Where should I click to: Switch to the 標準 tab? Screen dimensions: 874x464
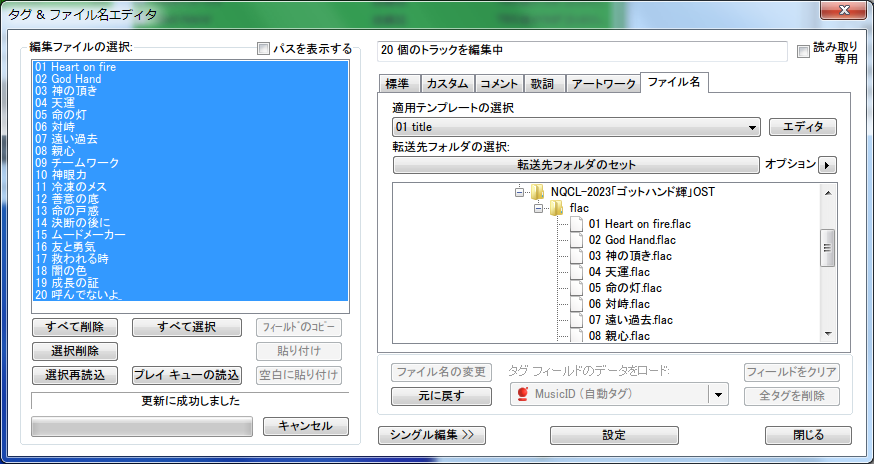point(398,84)
